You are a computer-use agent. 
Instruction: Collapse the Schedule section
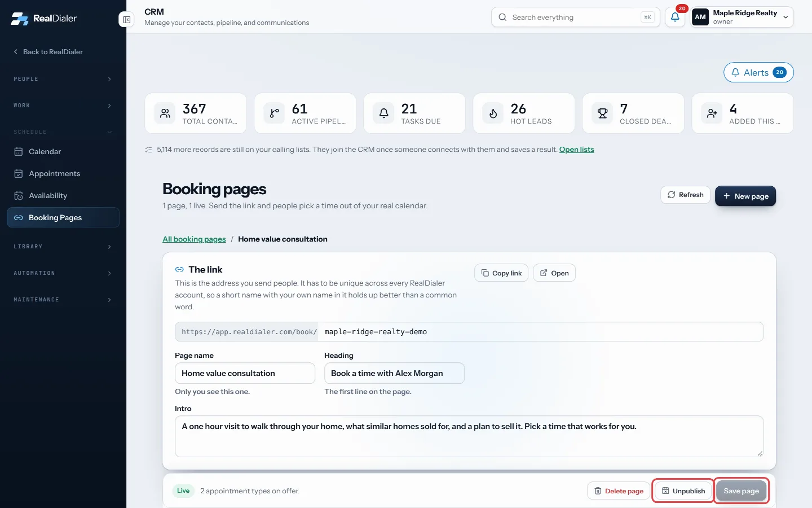63,132
